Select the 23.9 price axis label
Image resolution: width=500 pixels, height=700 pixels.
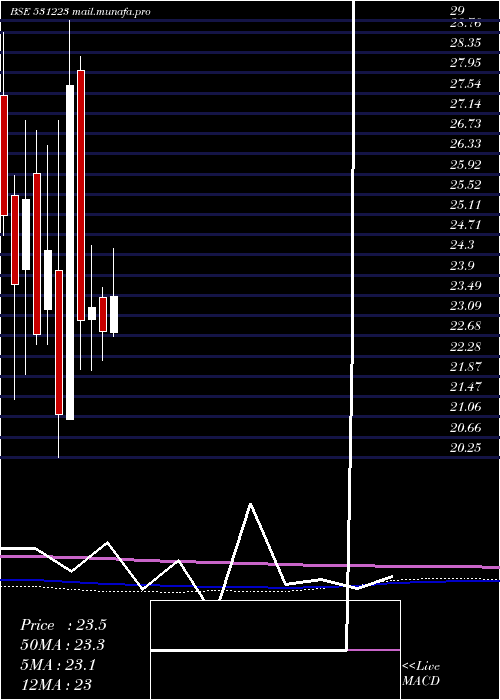pyautogui.click(x=462, y=266)
